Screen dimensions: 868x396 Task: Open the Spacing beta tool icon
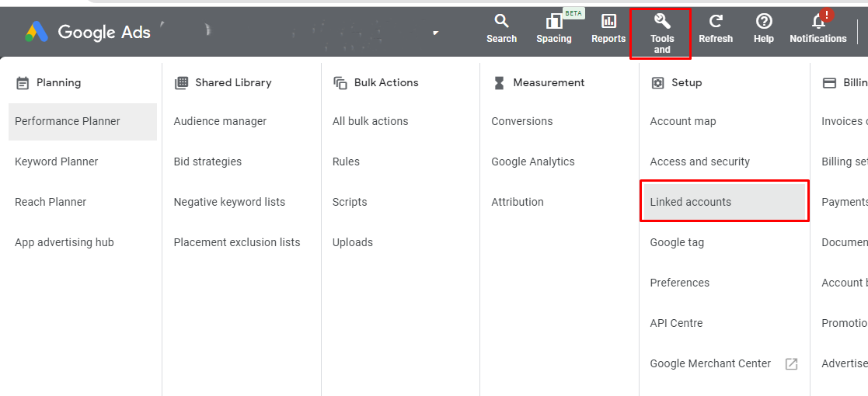[x=553, y=22]
